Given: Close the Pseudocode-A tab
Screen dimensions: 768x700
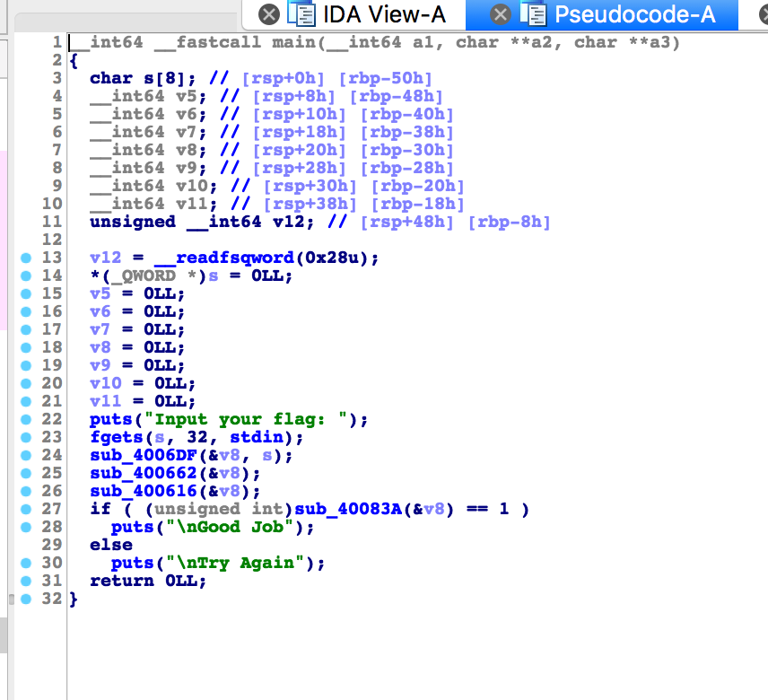Looking at the screenshot, I should pyautogui.click(x=500, y=14).
